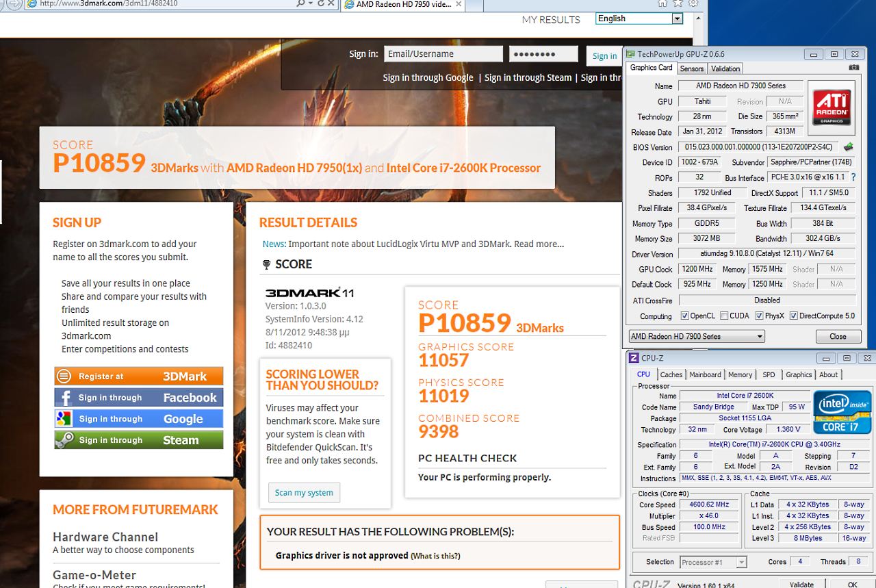Open the 'What is this?' driver link
The image size is (876, 588).
tap(435, 556)
